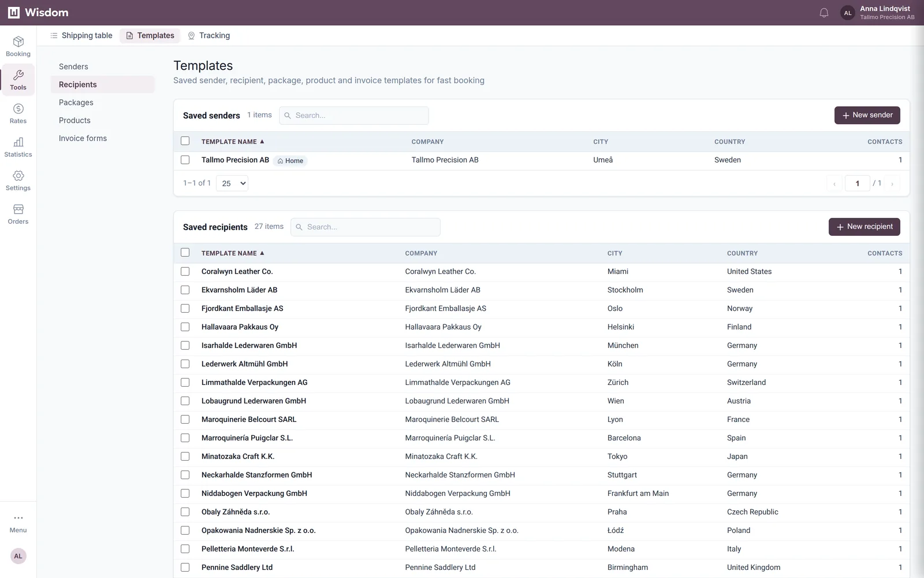Check the Coralwyn Leather Co. row
The width and height of the screenshot is (924, 578).
(185, 272)
